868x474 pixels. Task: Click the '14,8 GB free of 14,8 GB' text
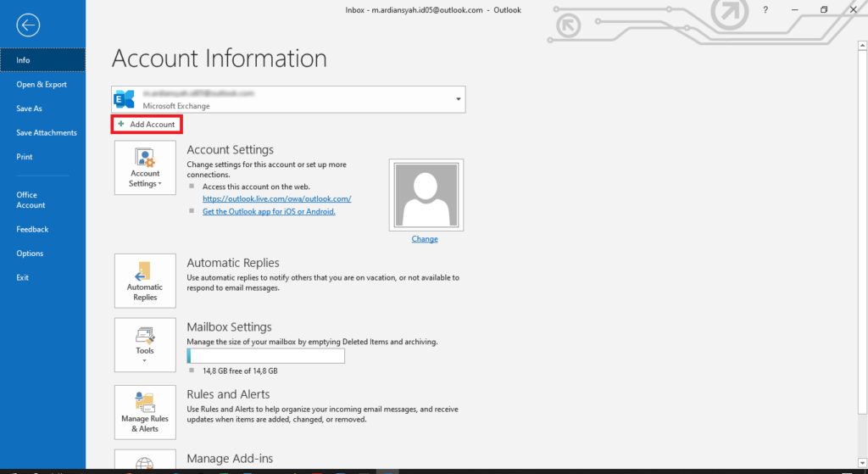click(x=240, y=371)
